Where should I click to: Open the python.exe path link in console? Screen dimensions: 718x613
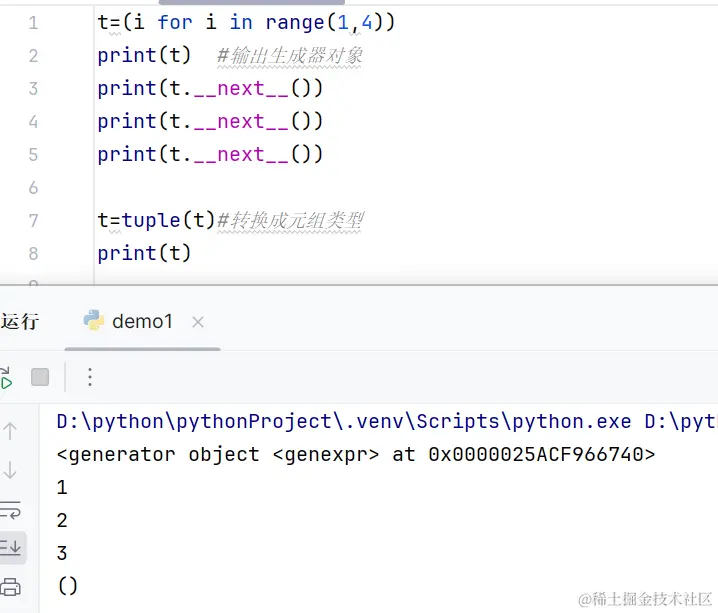coord(344,421)
